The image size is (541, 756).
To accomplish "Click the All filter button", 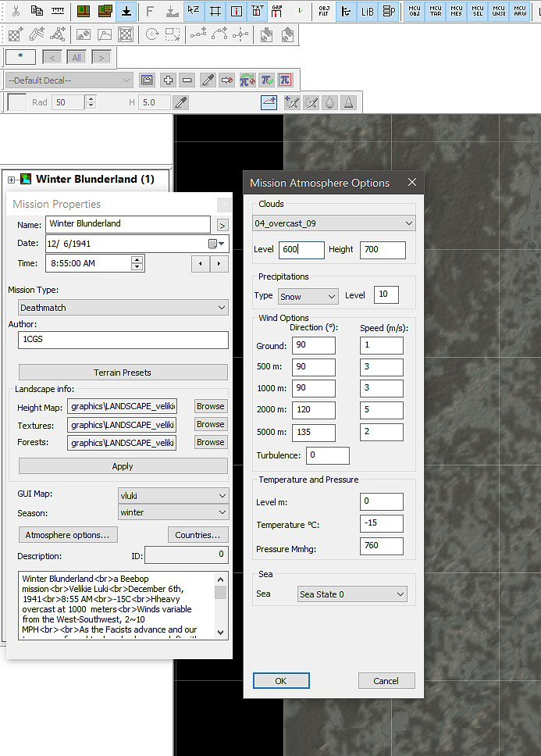I will pos(76,57).
